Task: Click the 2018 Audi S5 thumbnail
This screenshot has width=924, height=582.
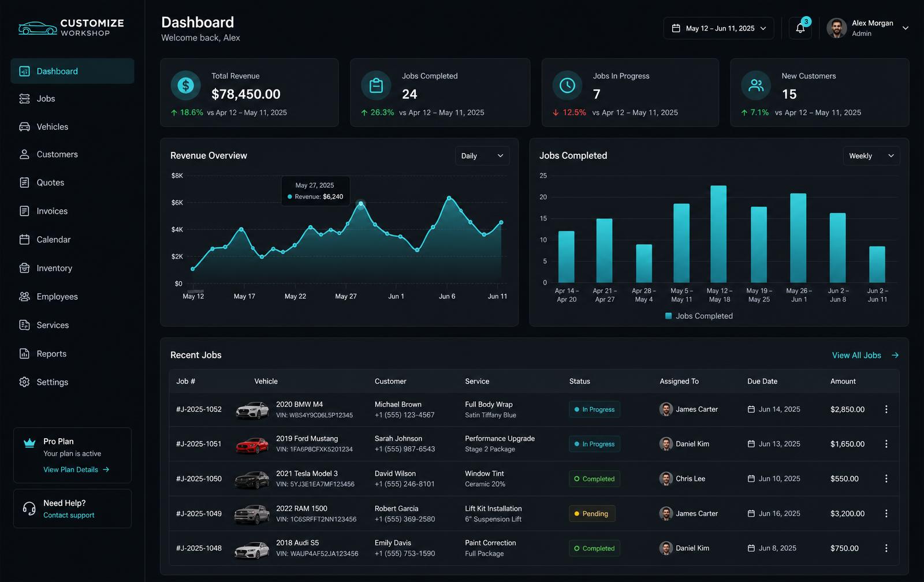Action: (252, 549)
